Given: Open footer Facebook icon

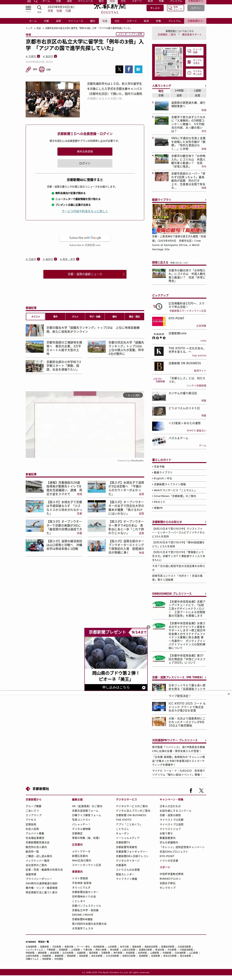Looking at the screenshot, I should 191,790.
